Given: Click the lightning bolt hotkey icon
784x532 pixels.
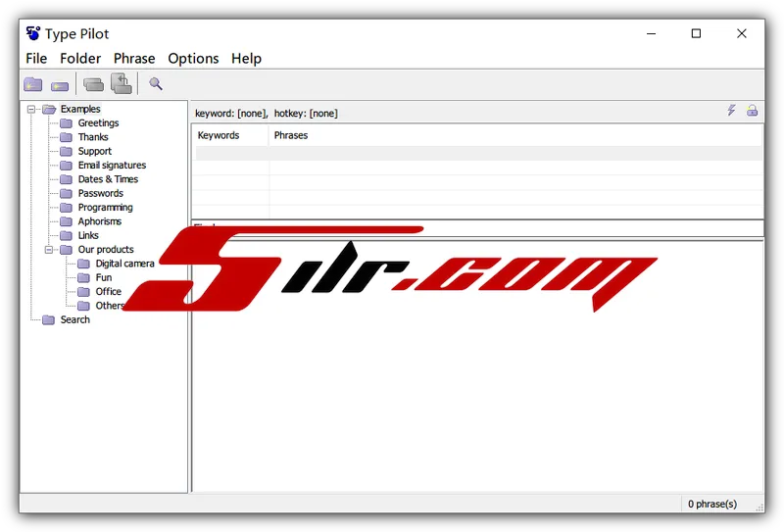Looking at the screenshot, I should 731,110.
